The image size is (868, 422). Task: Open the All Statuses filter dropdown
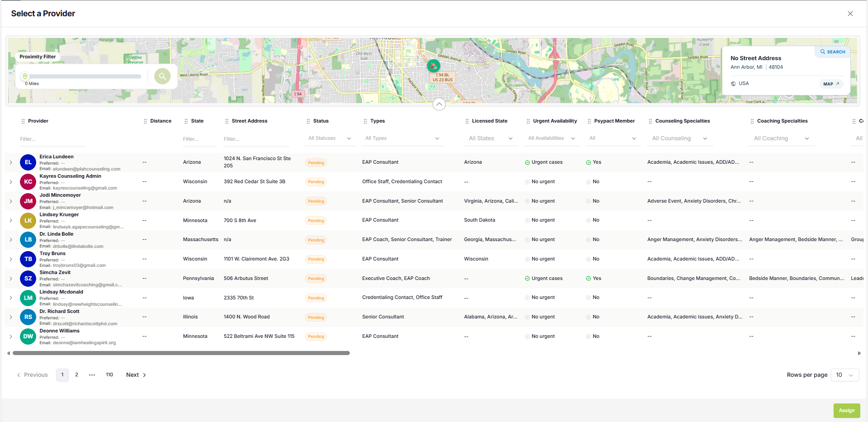point(329,138)
